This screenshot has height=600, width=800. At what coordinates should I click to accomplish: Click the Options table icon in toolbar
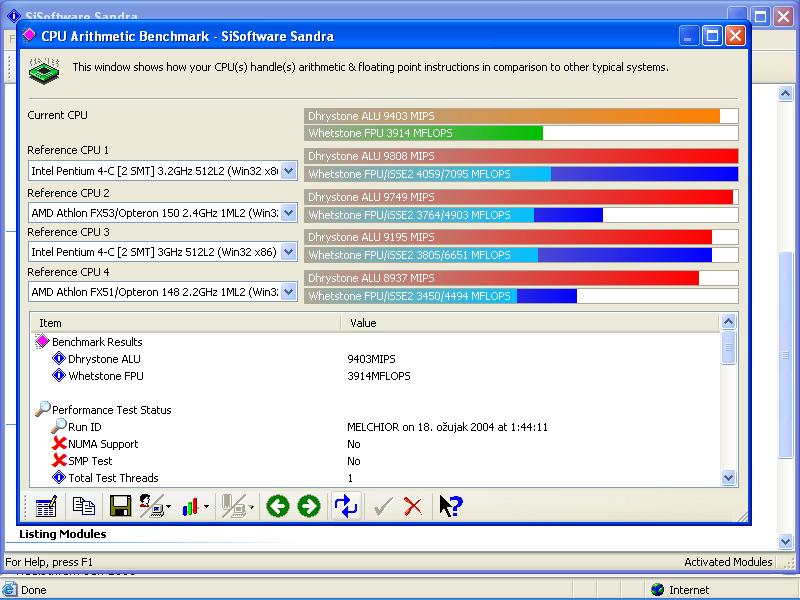pyautogui.click(x=46, y=506)
